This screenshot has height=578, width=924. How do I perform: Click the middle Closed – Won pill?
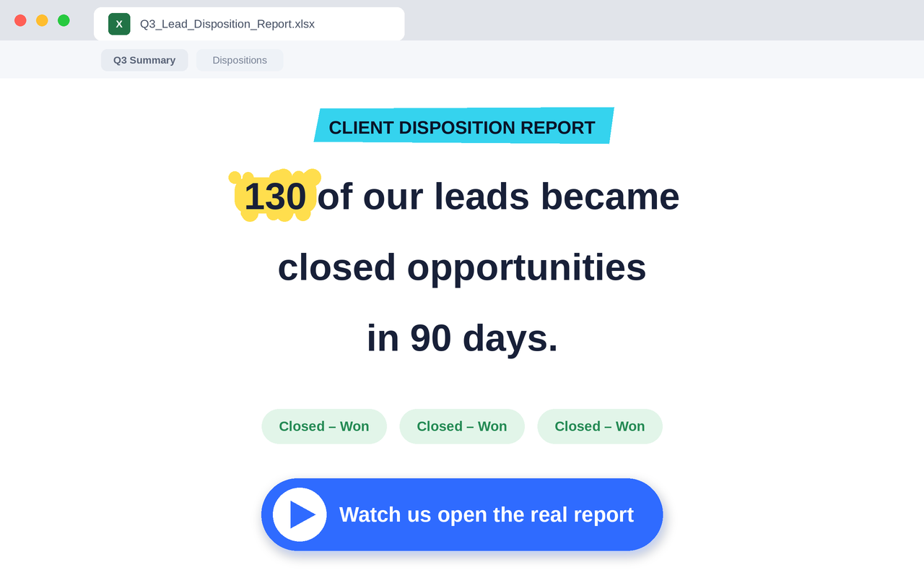point(462,426)
